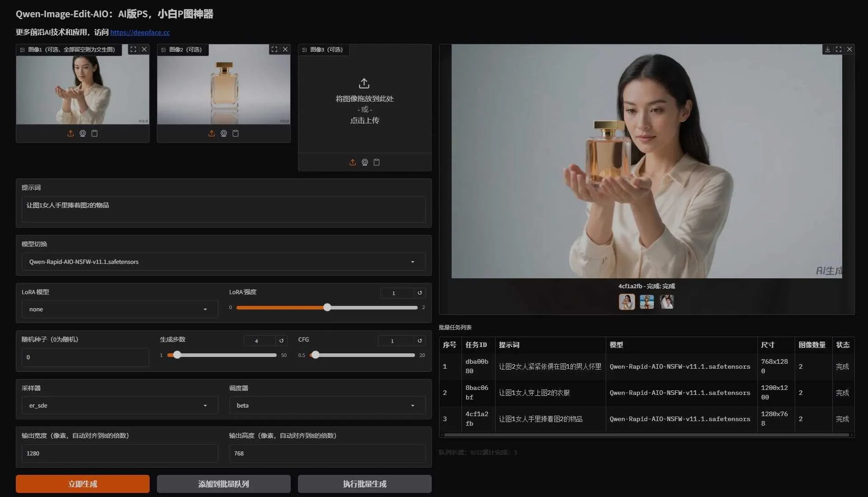This screenshot has height=497, width=868.
Task: Click the 添加到批量队列 button
Action: coord(223,483)
